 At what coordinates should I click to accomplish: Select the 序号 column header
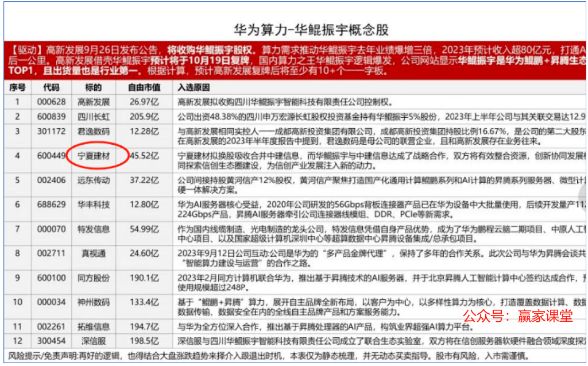pyautogui.click(x=17, y=87)
